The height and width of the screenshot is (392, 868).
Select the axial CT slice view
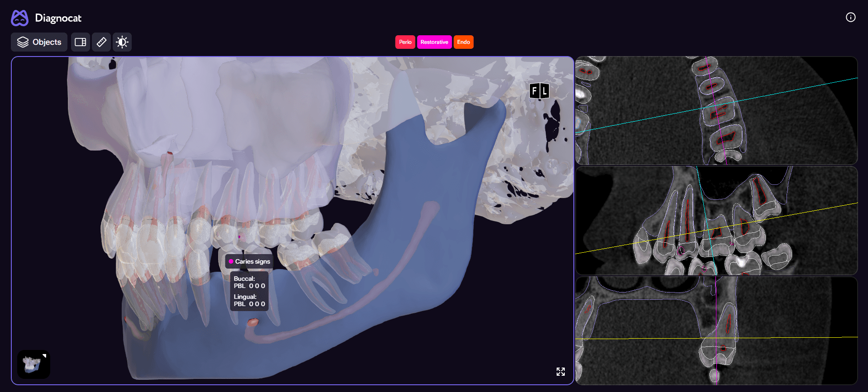(716, 110)
